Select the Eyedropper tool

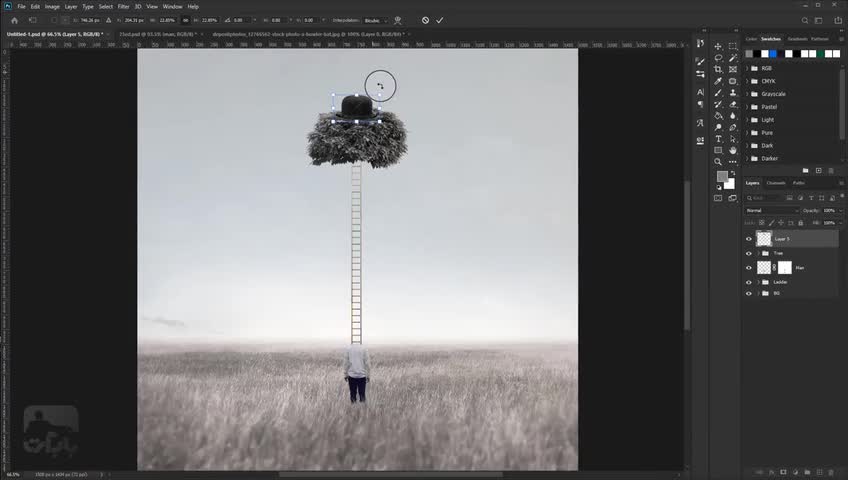[x=718, y=81]
